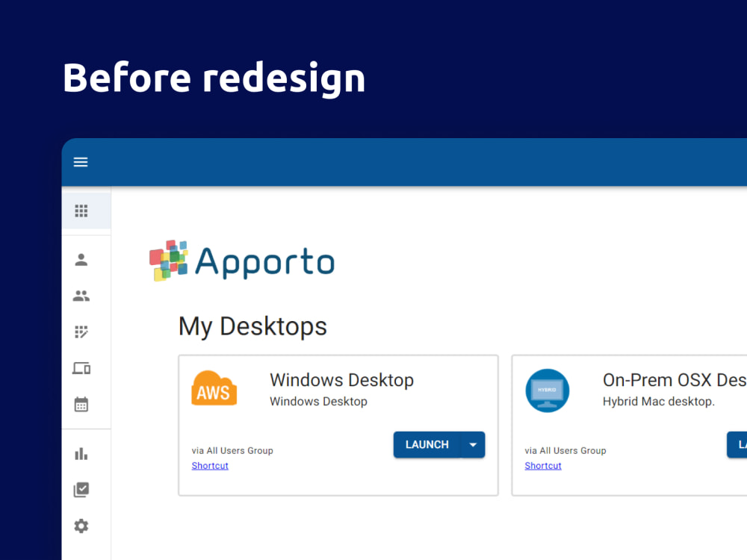Click the Hybrid monitor icon on OSX card
Screen dimensions: 747x560
pyautogui.click(x=547, y=391)
